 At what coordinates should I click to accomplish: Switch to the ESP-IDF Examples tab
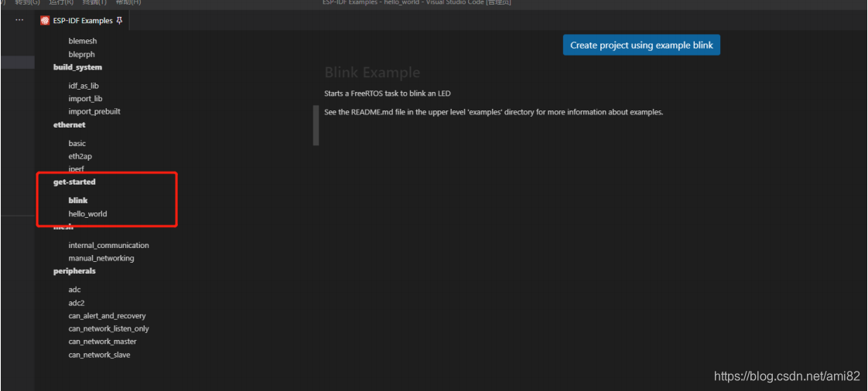pos(82,21)
